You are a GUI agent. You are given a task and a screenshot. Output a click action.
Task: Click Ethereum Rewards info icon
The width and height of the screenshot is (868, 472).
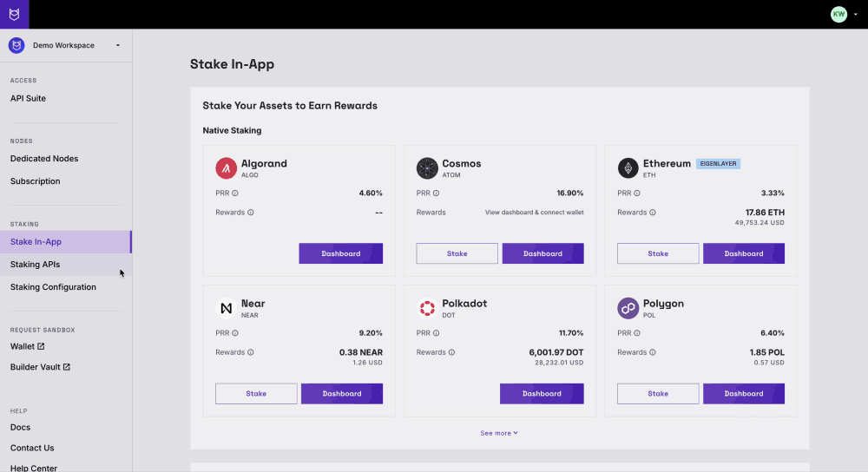[653, 213]
